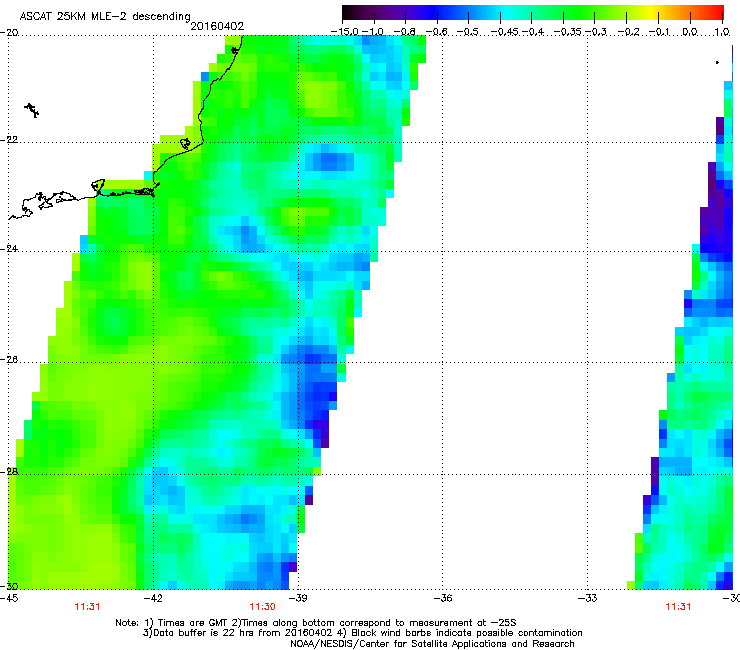The image size is (740, 650).
Task: Select the "-24" latitude axis label
Action: click(9, 249)
